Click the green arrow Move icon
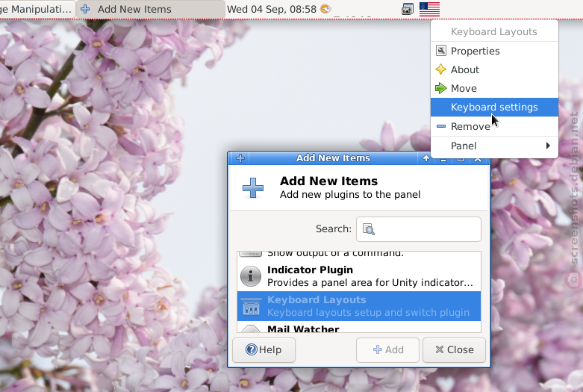The width and height of the screenshot is (583, 392). click(x=441, y=88)
